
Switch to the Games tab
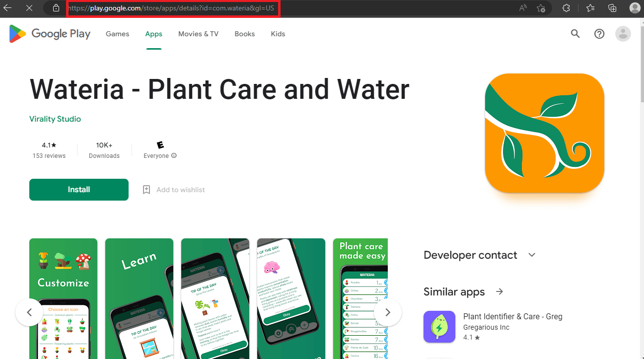(x=118, y=34)
